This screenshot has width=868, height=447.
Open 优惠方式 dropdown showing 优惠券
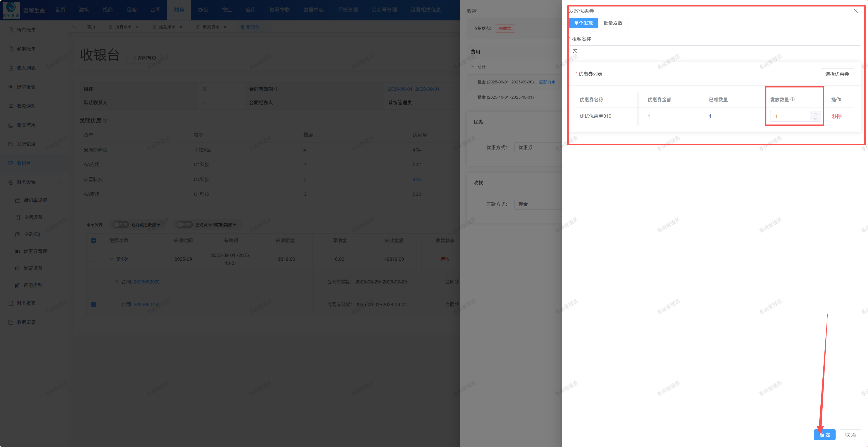click(x=537, y=148)
